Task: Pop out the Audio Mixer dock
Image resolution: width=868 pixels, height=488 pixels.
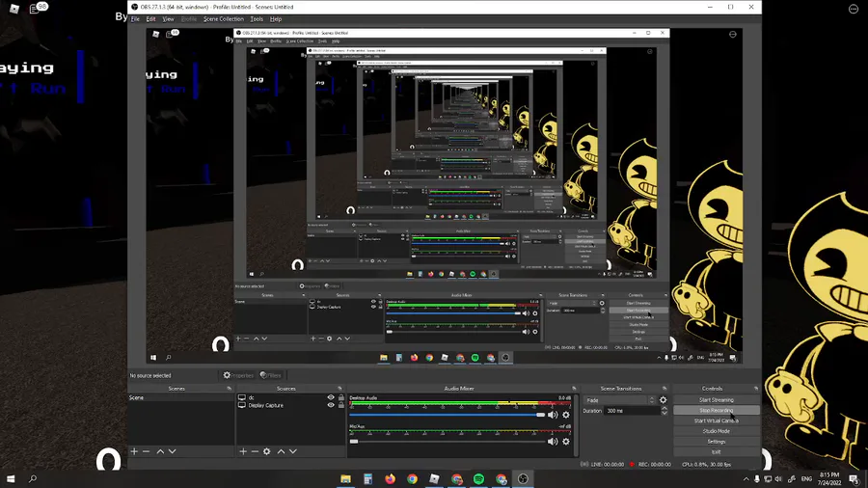Action: [574, 389]
